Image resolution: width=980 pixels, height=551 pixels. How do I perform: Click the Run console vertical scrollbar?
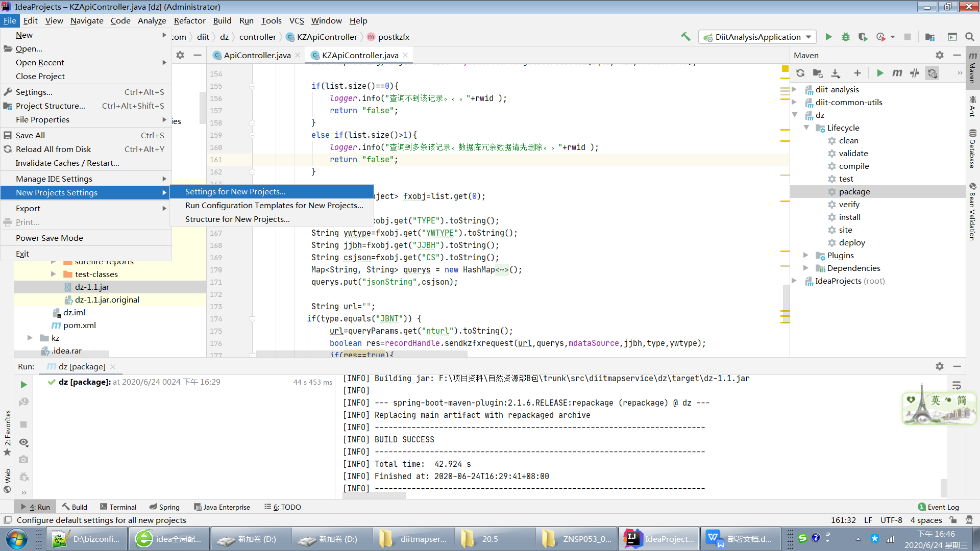coord(944,487)
